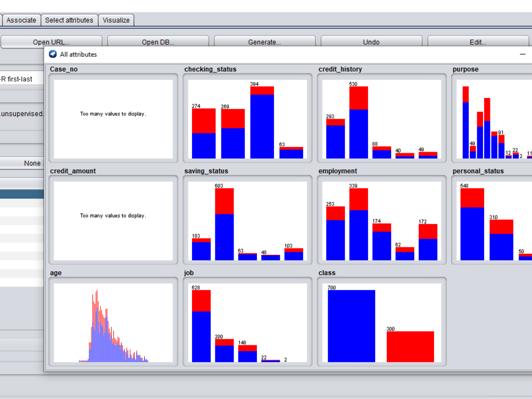The width and height of the screenshot is (532, 399).
Task: Click the unsupervised filter field in Weka
Action: [x=22, y=114]
